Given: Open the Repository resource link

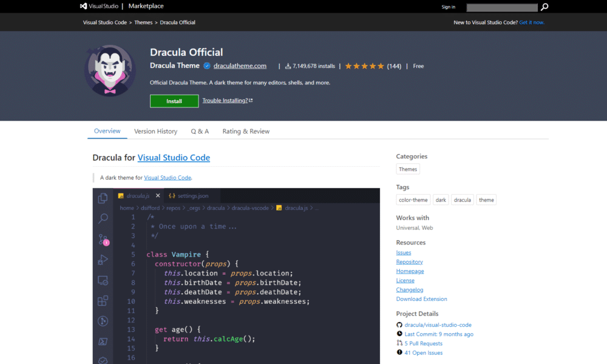Looking at the screenshot, I should click(409, 262).
